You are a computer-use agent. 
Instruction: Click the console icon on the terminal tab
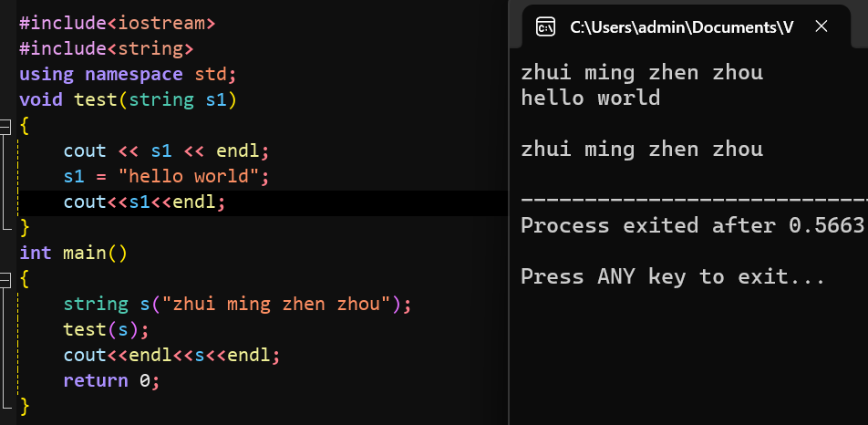click(546, 26)
